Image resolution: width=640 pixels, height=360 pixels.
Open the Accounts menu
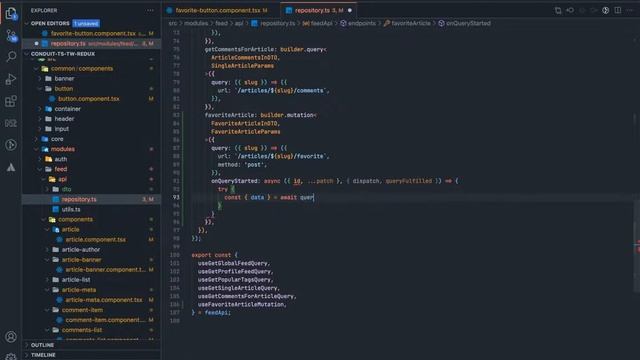11,337
